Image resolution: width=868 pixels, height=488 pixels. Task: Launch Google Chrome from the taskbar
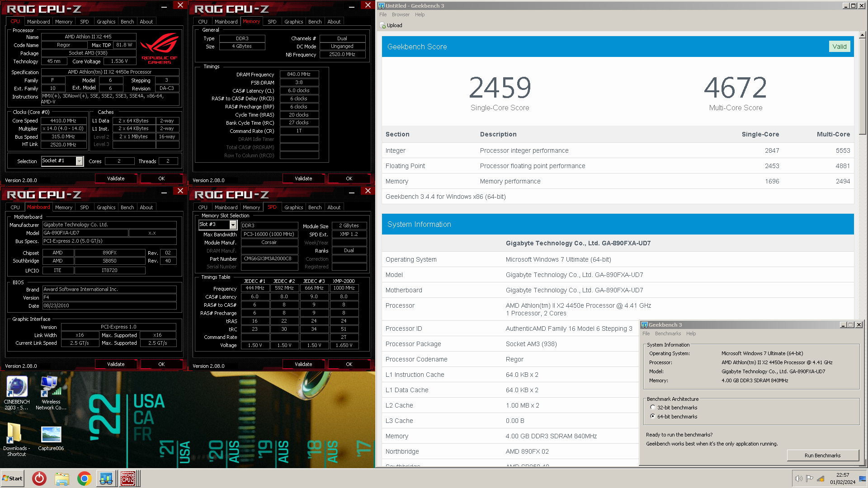point(84,479)
